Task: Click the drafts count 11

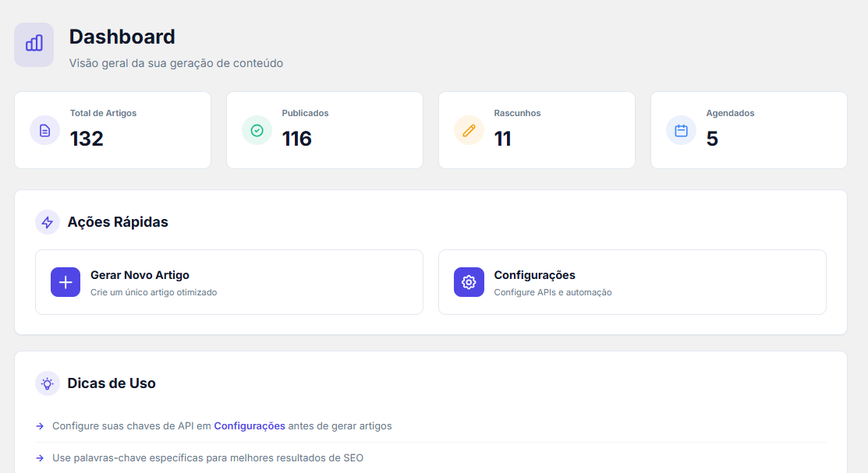Action: click(502, 139)
